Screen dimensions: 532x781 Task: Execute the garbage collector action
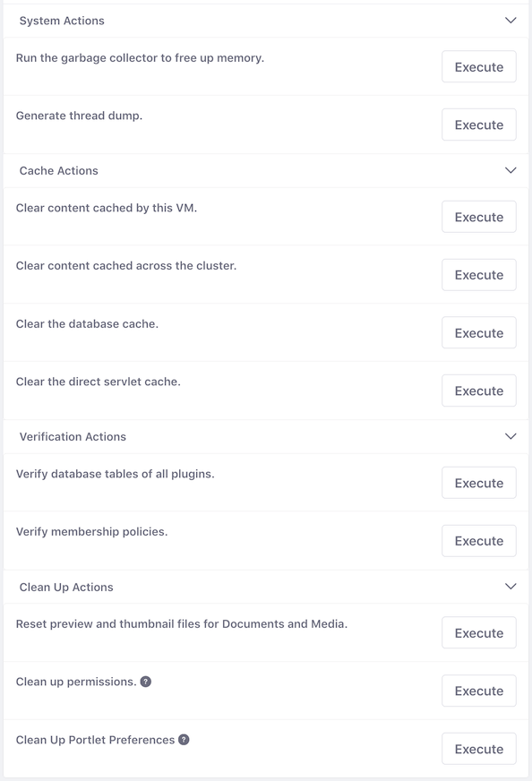pyautogui.click(x=478, y=67)
